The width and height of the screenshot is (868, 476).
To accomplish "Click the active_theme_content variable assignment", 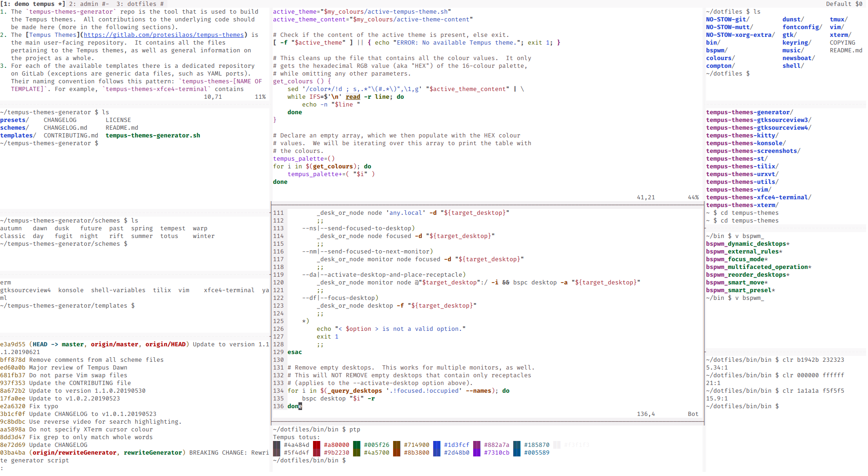I will (373, 19).
